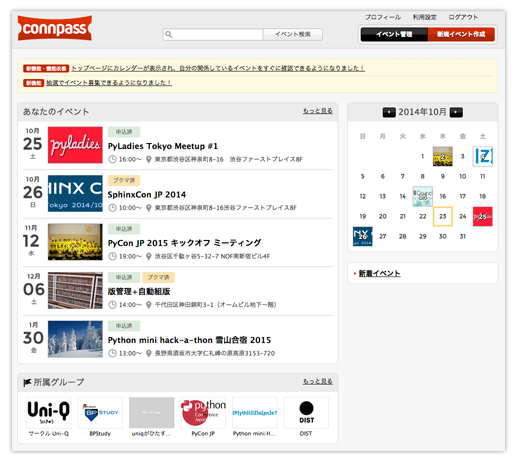
Task: Open the calendar feature announcement link
Action: pos(218,68)
